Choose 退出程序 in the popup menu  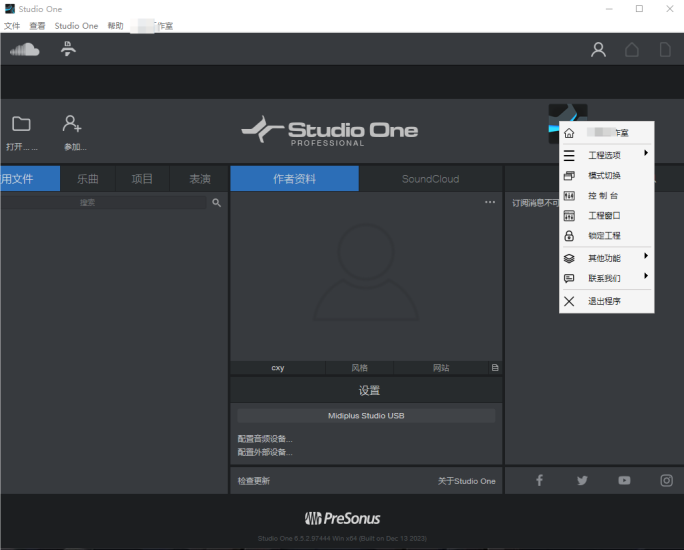(606, 301)
